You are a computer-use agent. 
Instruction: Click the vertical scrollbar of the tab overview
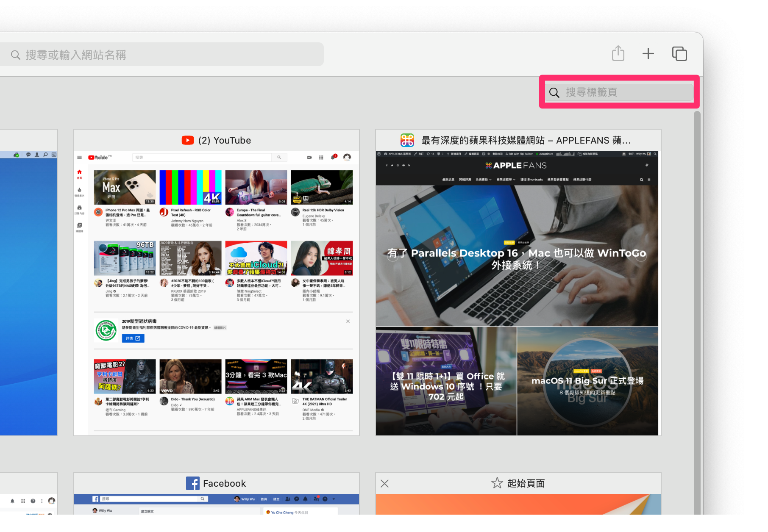point(697,313)
